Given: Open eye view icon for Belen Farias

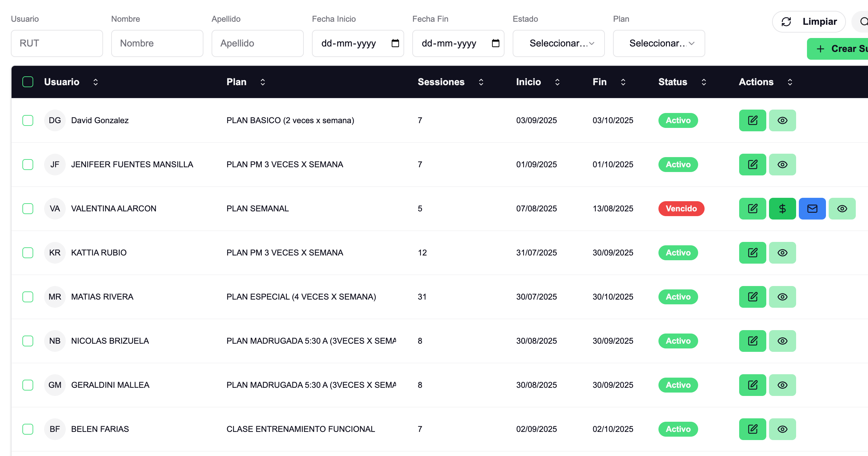Looking at the screenshot, I should coord(782,429).
